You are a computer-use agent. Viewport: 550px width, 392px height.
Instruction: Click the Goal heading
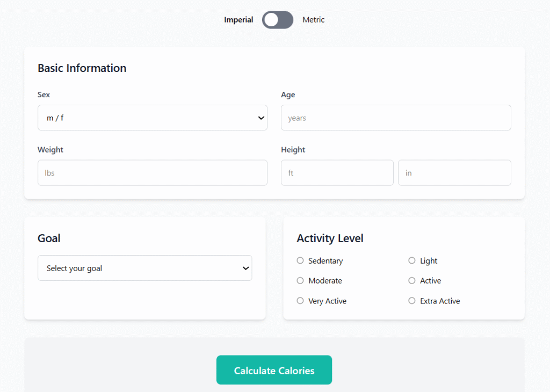click(x=49, y=238)
